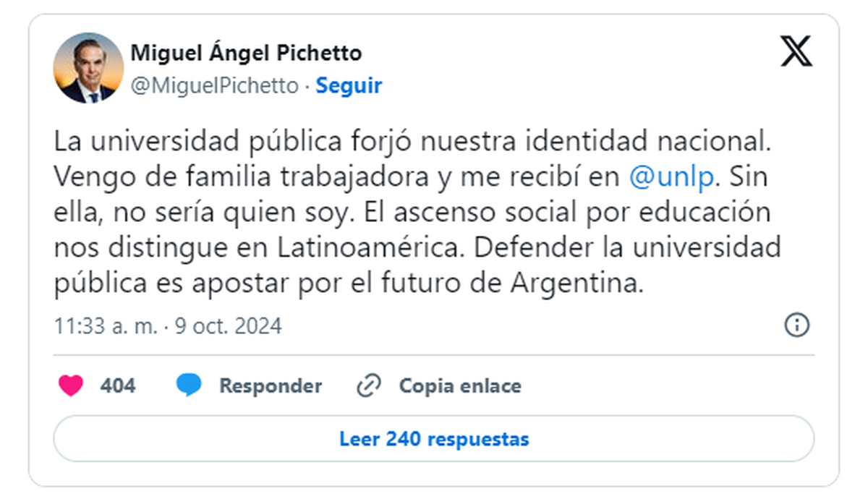Select the Copia enlace label
This screenshot has height=499, width=868.
[460, 386]
